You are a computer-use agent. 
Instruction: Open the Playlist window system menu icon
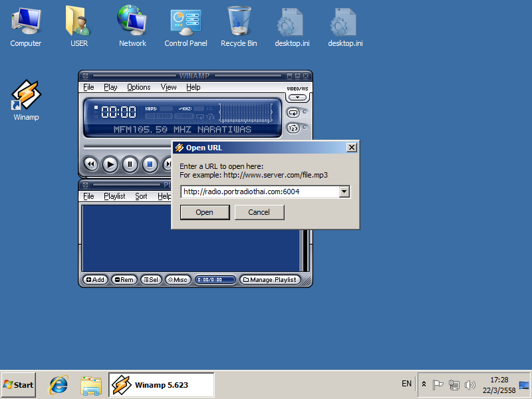tap(85, 185)
